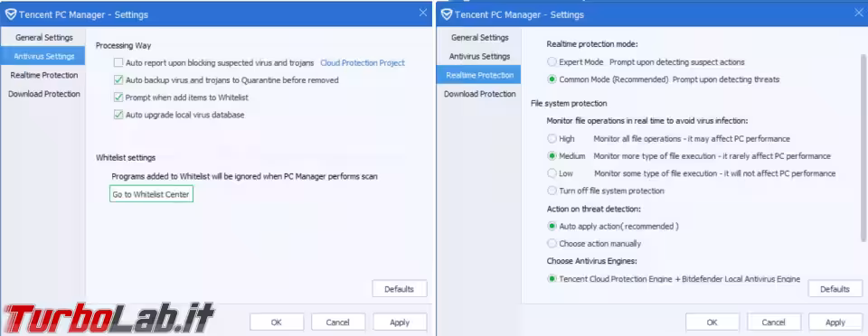Disable Auto upgrade local virus database

pyautogui.click(x=118, y=115)
